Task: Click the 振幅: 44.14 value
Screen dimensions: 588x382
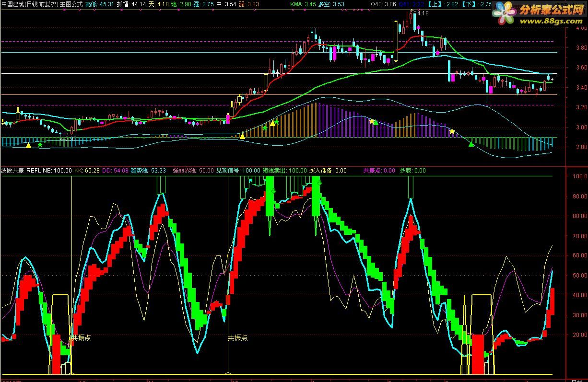Action: point(131,4)
